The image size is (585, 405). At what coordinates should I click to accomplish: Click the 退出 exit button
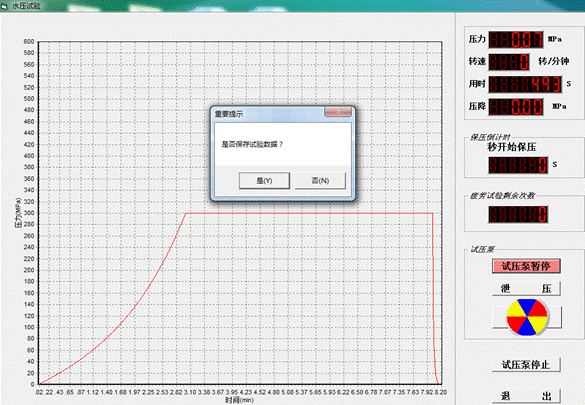tap(526, 396)
